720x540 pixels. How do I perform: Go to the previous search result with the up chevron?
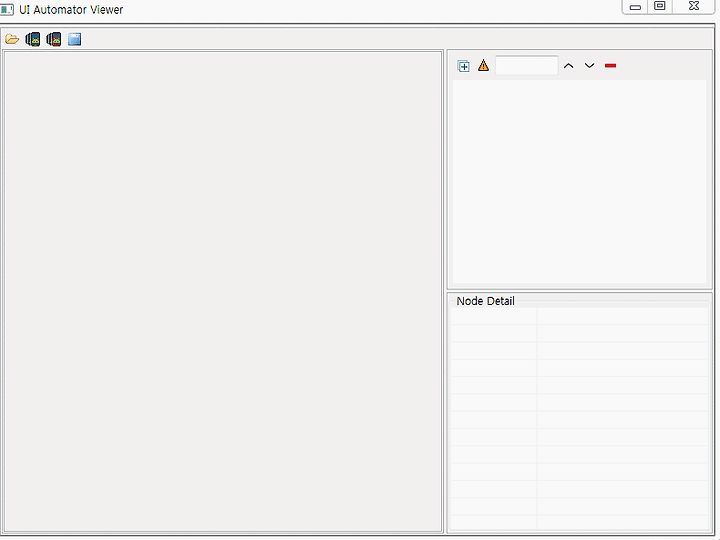pos(568,66)
